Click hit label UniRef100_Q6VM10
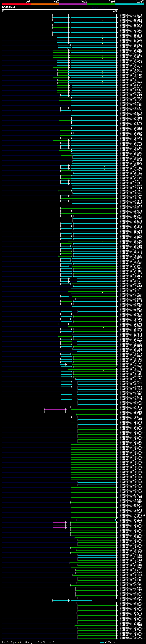146x644 pixels. click(x=131, y=103)
